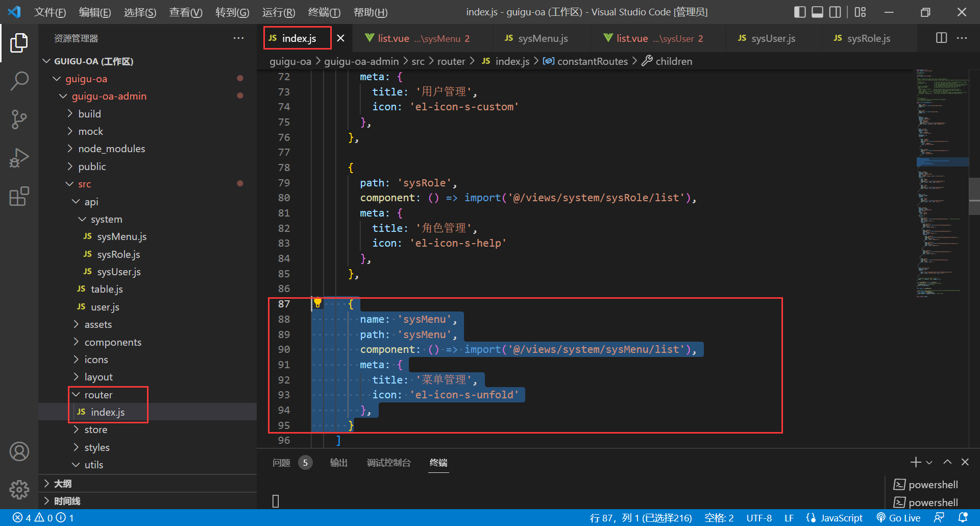Open Source Control view
Image resolution: width=980 pixels, height=526 pixels.
(19, 119)
